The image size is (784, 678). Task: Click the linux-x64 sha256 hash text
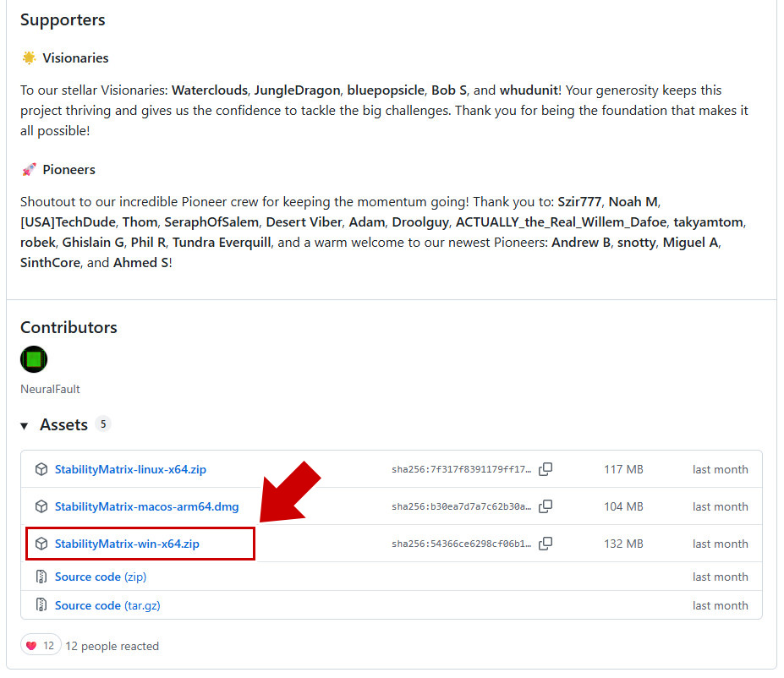(x=461, y=469)
